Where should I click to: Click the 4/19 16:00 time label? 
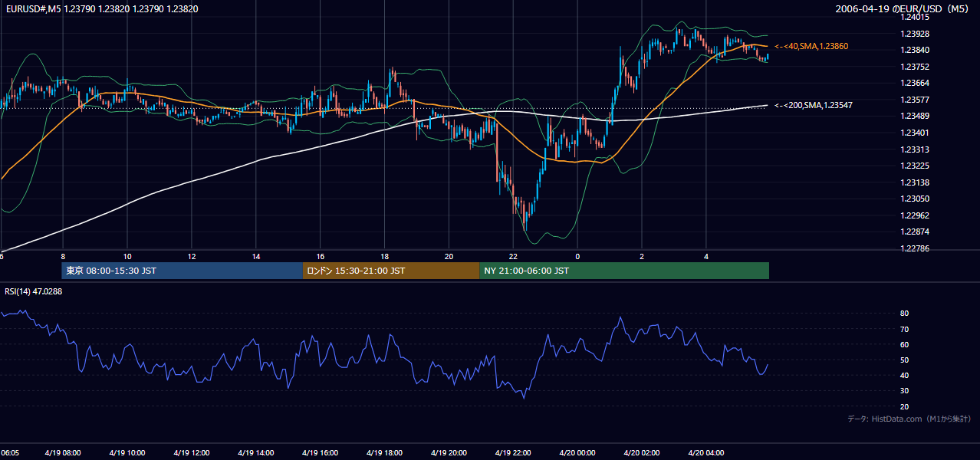pyautogui.click(x=321, y=453)
